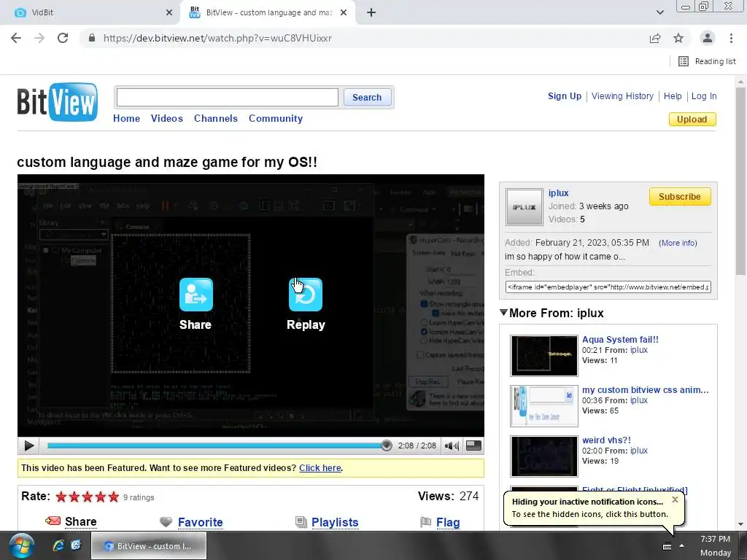The image size is (747, 560).
Task: Click the BitView logo
Action: 57,102
